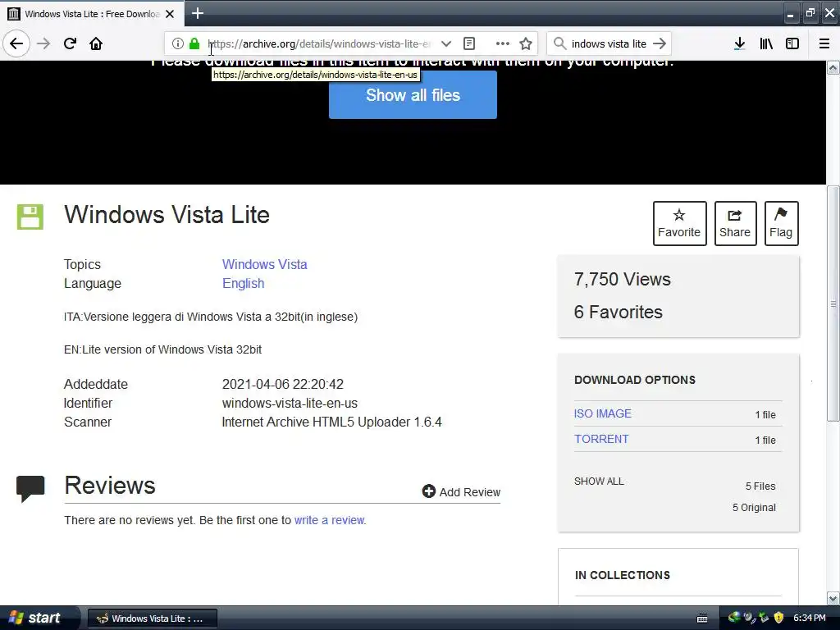840x630 pixels.
Task: Click the green secure connection padlock
Action: [x=194, y=43]
